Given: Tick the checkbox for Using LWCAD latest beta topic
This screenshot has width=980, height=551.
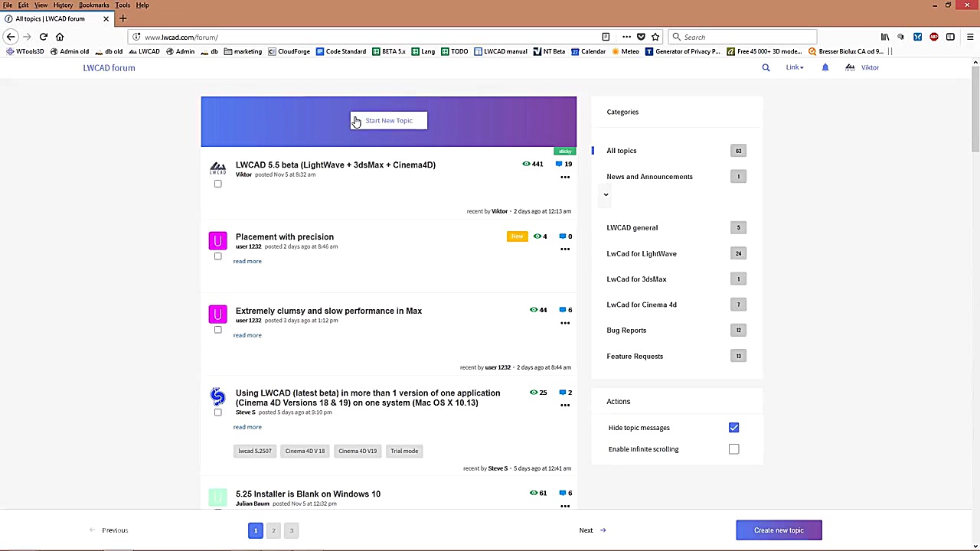Looking at the screenshot, I should pyautogui.click(x=217, y=412).
